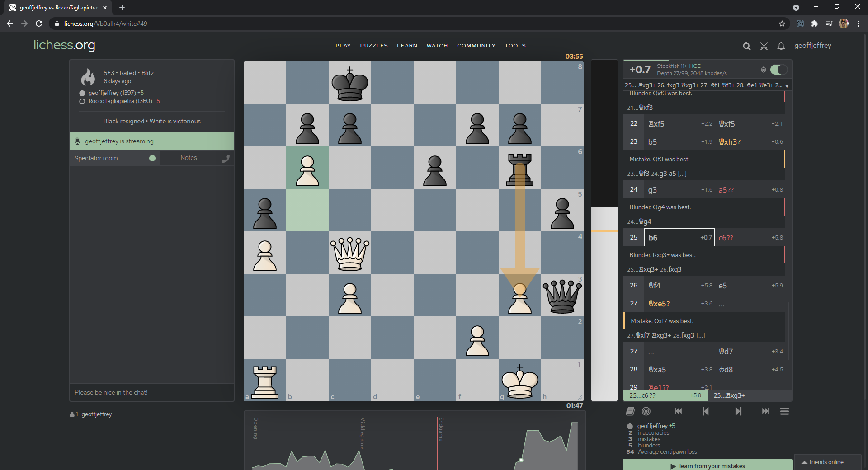Go back in browser history
Viewport: 868px width, 470px height.
click(10, 23)
